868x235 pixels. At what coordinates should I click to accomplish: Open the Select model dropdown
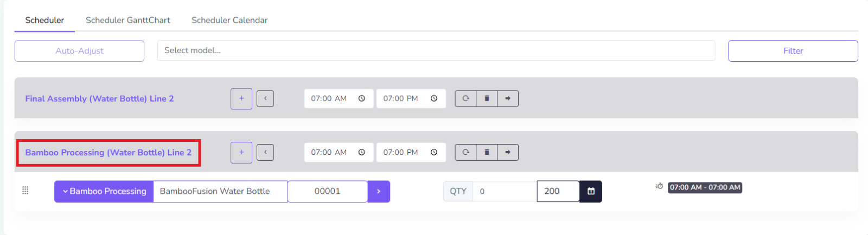pyautogui.click(x=436, y=50)
